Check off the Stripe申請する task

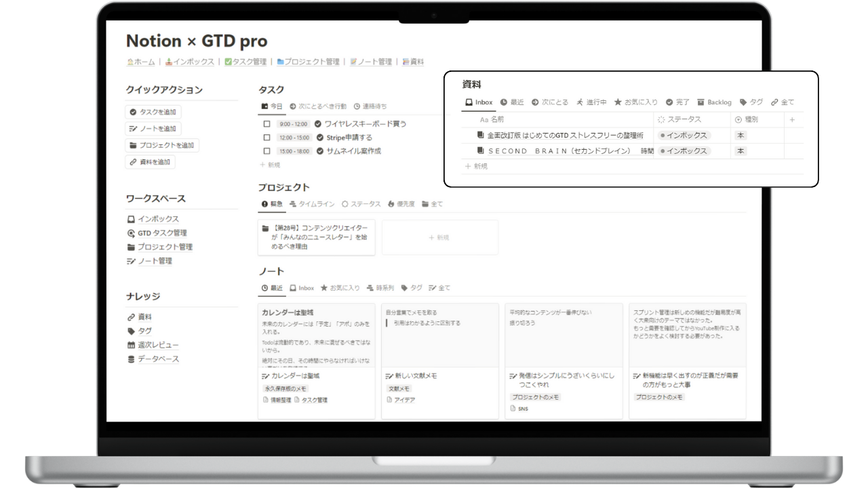[267, 138]
